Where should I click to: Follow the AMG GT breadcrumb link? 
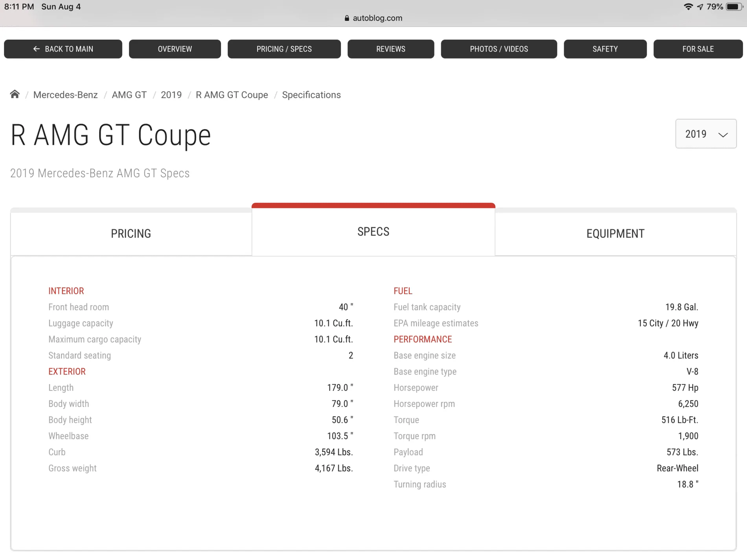coord(129,95)
